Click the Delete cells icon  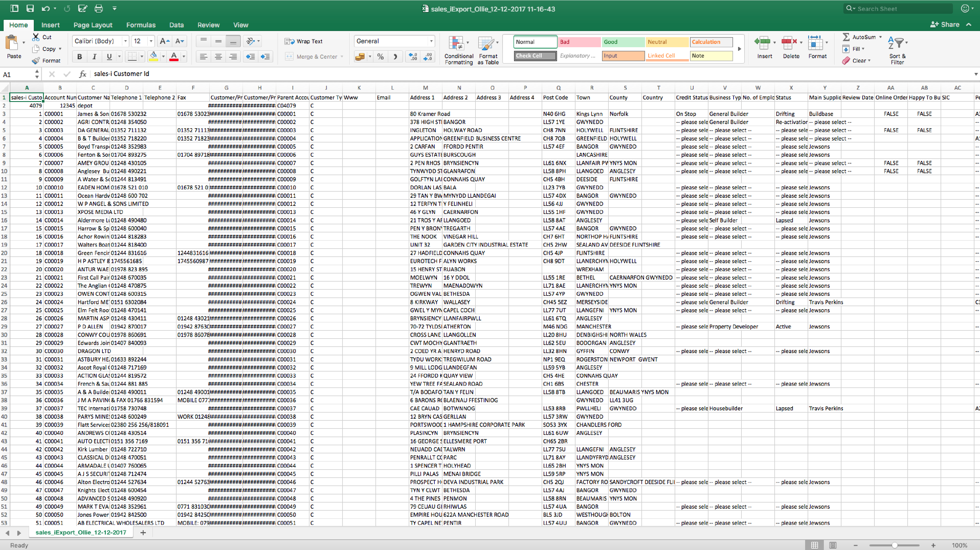(789, 43)
